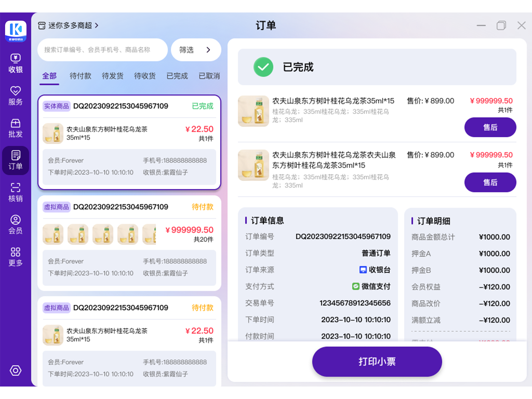Viewport: 532px width, 399px height.
Task: Click 售后 for first order item
Action: 490,127
